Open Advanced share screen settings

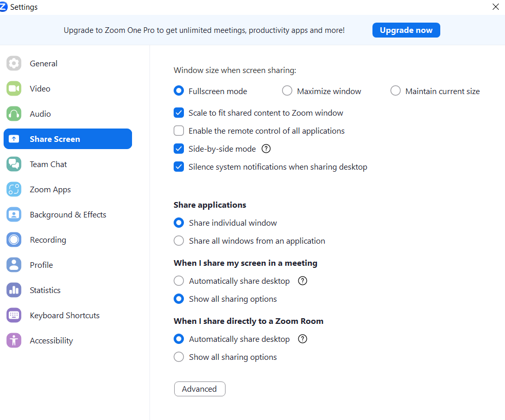click(x=200, y=389)
